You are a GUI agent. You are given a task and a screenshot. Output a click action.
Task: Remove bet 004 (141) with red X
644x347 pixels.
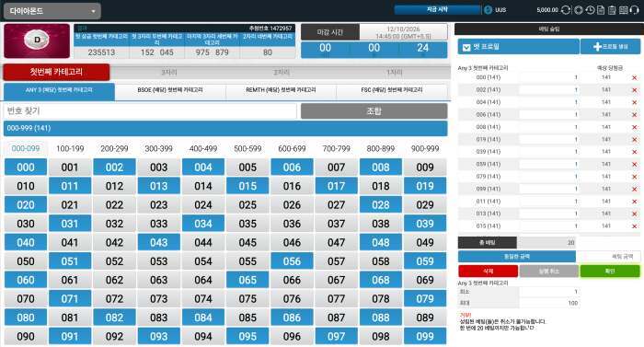click(x=634, y=102)
